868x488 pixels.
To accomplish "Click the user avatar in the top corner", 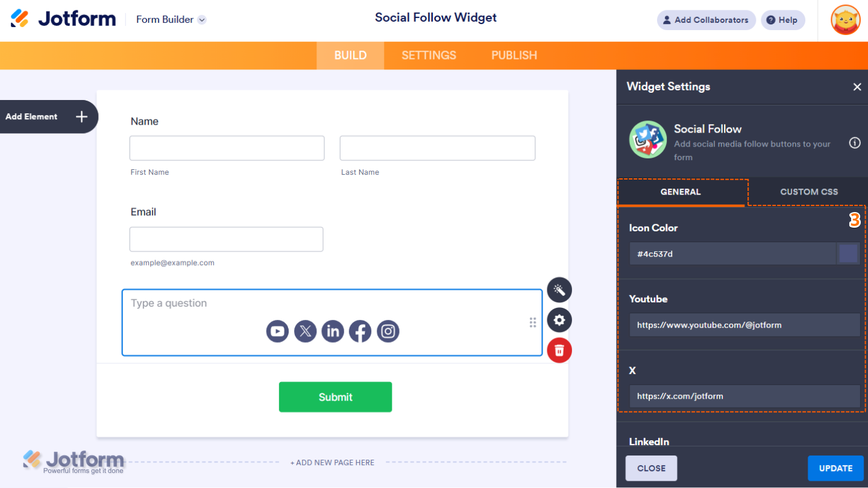I will coord(845,20).
